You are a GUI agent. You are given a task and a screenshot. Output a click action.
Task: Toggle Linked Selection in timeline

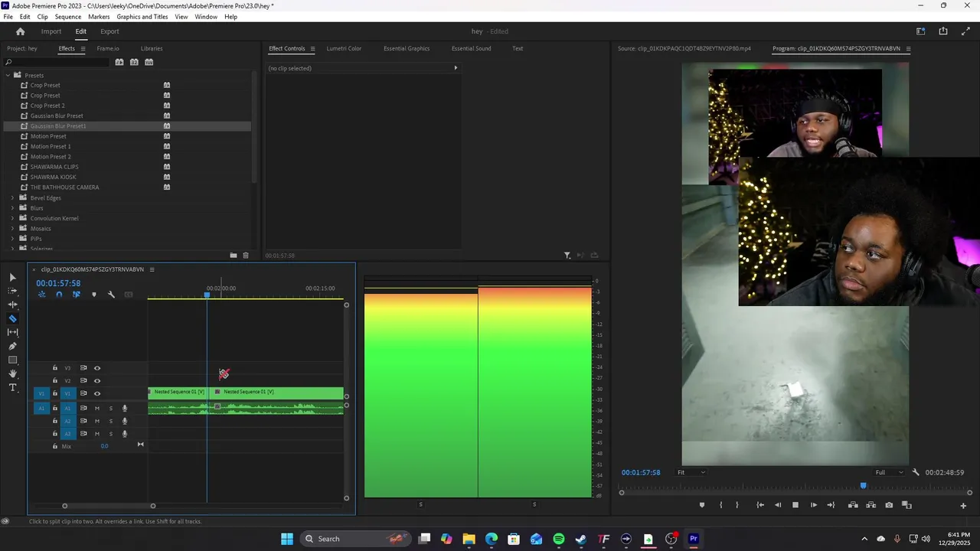coord(77,295)
